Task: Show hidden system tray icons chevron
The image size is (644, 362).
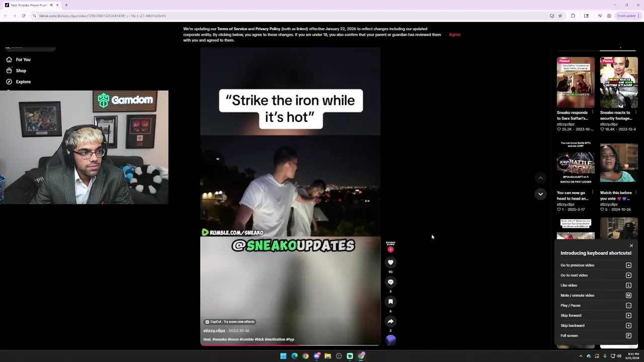Action: coord(581,356)
